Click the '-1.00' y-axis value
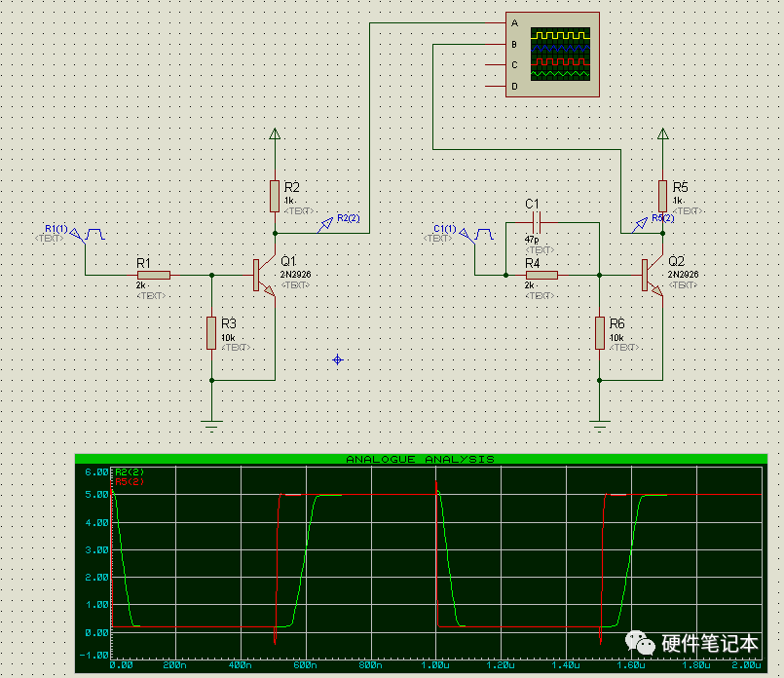 [x=94, y=655]
